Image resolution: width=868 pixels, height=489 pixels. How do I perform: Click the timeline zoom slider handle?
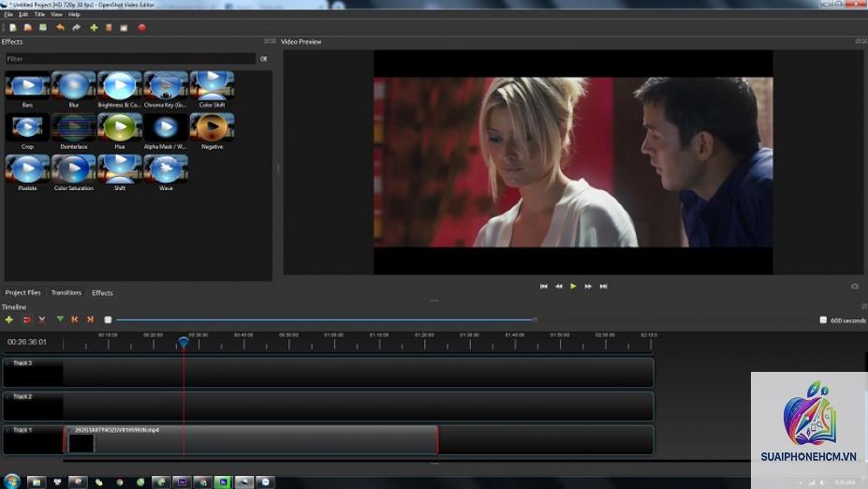coord(535,319)
